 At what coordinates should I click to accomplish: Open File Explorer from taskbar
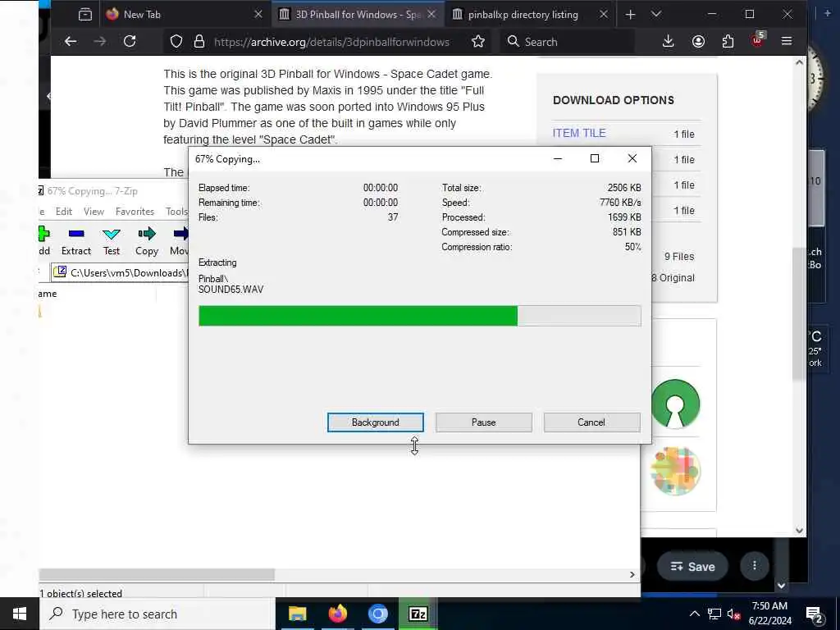pyautogui.click(x=297, y=614)
